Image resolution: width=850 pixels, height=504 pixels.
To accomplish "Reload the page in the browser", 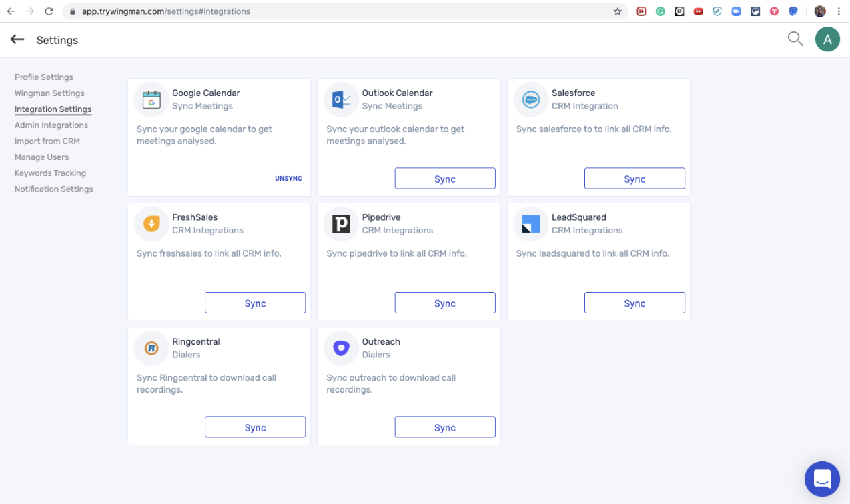I will (49, 11).
